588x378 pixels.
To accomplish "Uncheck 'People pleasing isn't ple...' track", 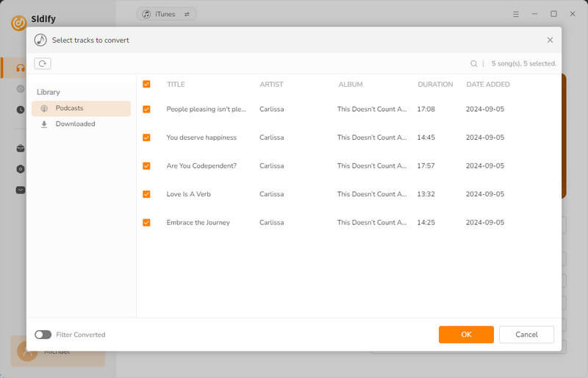I will [146, 110].
